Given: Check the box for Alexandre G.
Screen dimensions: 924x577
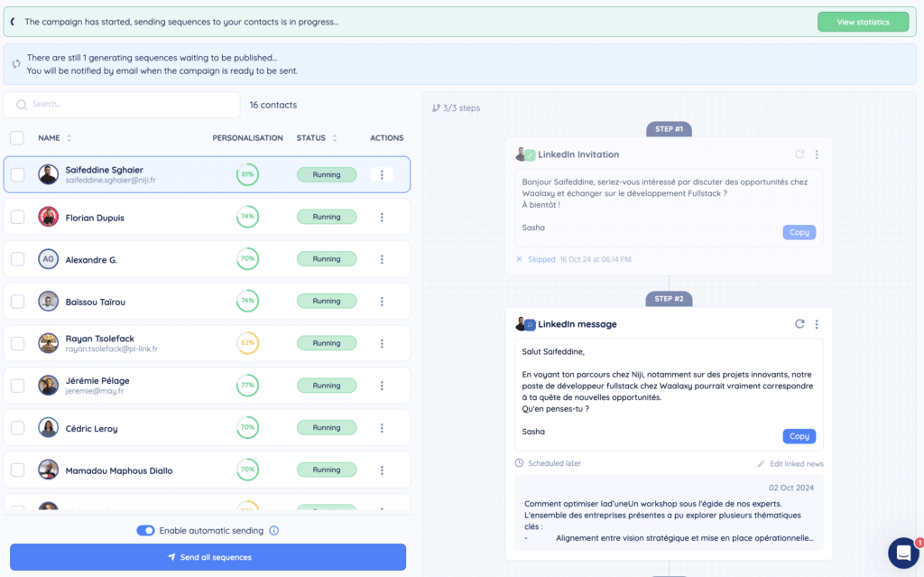Looking at the screenshot, I should tap(18, 259).
